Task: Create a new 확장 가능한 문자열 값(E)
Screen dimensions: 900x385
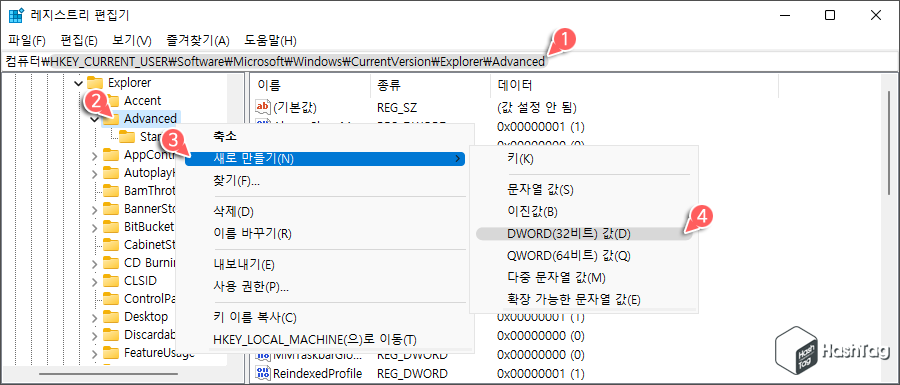Action: 584,300
